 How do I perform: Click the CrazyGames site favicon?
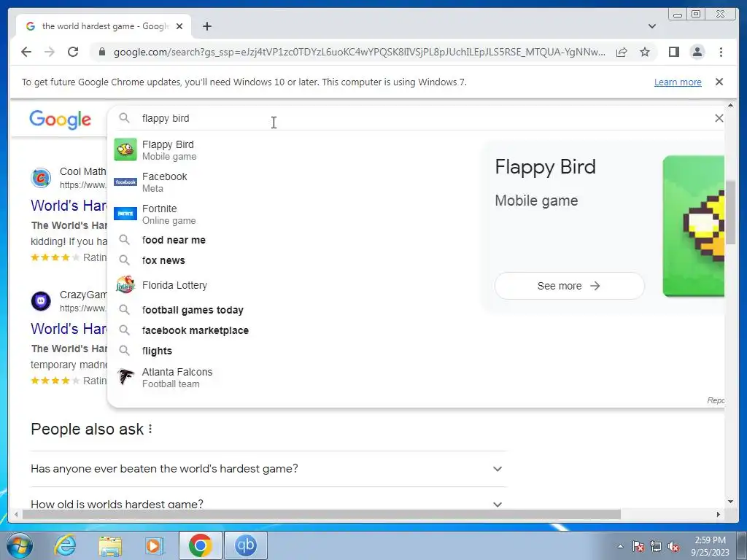41,301
